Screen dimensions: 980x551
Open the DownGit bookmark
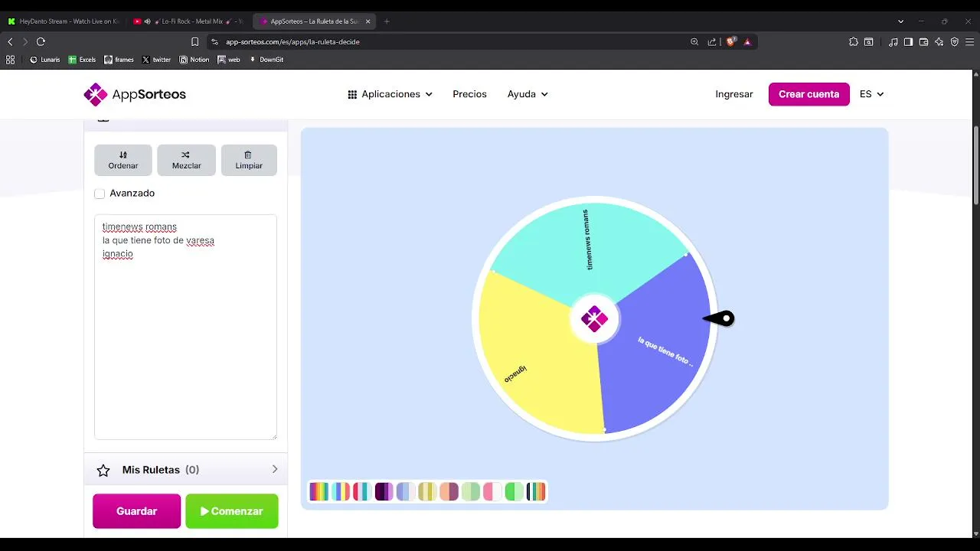[266, 60]
